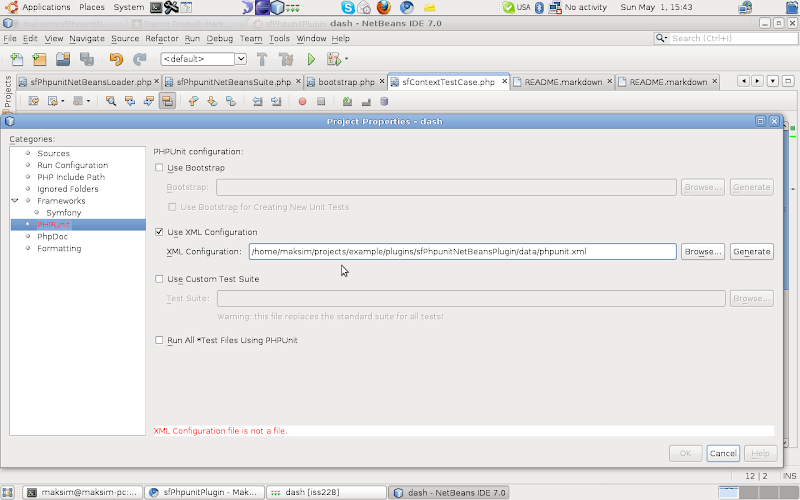This screenshot has height=500, width=800.
Task: Click the Next Bookmark icon
Action: 212,101
